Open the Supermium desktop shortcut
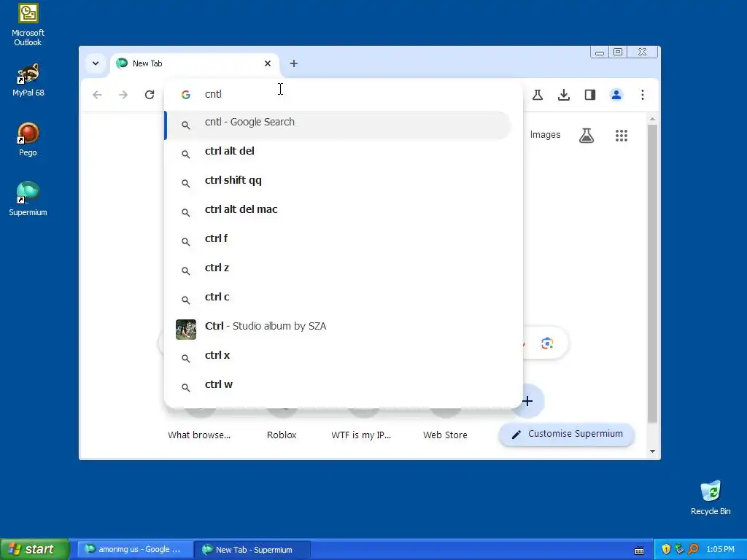The image size is (747, 560). [28, 198]
